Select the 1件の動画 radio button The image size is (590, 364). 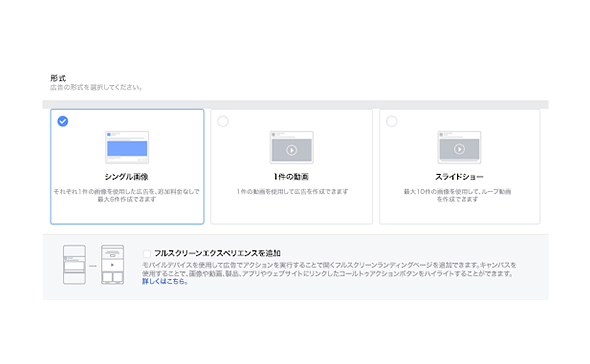click(x=223, y=121)
